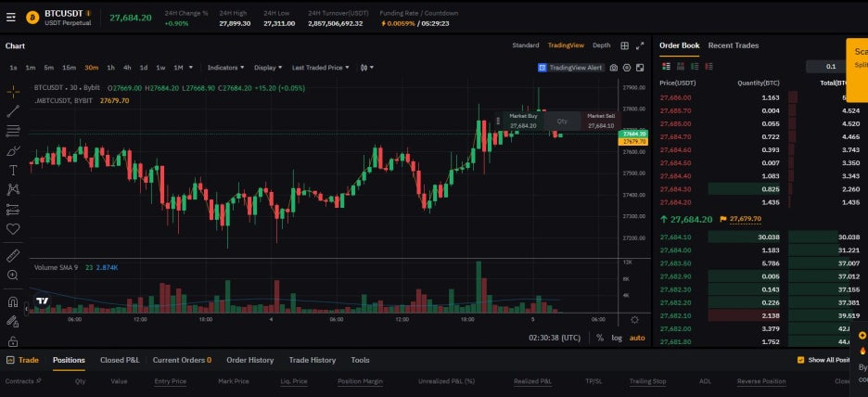Open the Indicators dropdown
This screenshot has height=397, width=868.
(225, 68)
